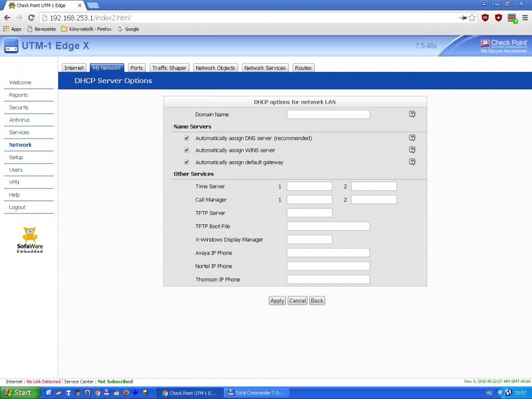Open the Könyvjelzők - Firefox bookmarks folder
Viewport: 532px width, 399px height.
(x=86, y=29)
